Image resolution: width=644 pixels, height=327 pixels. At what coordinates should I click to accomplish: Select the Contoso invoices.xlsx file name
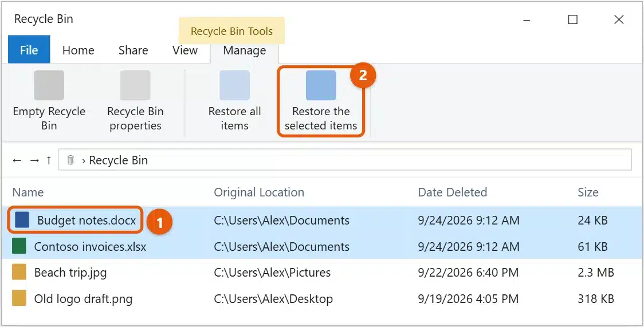pyautogui.click(x=90, y=246)
